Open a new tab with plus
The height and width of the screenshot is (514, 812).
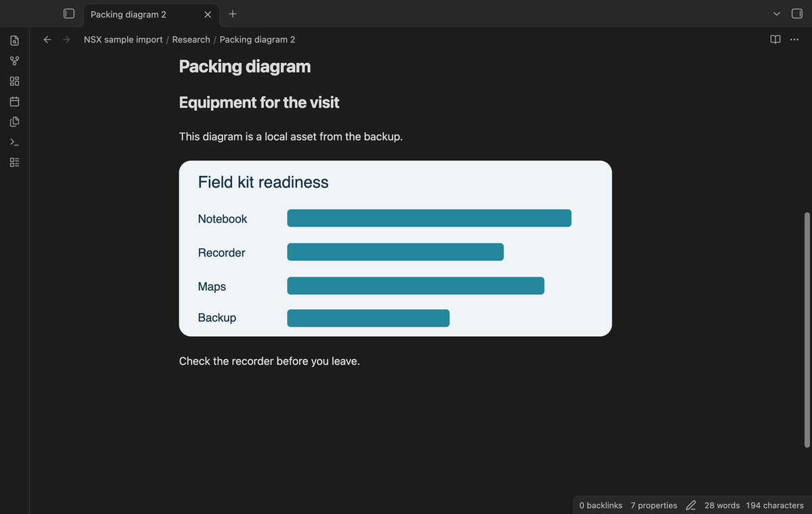232,14
